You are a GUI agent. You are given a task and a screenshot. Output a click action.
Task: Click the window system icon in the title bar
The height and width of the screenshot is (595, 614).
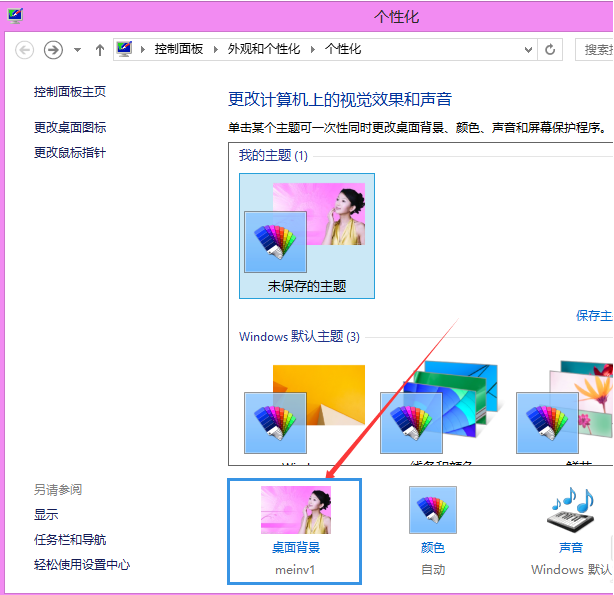click(14, 14)
